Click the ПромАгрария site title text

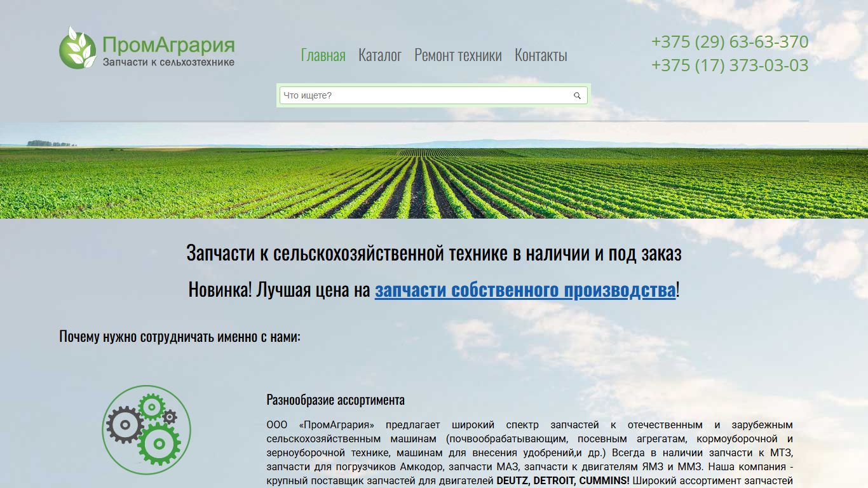coord(169,45)
